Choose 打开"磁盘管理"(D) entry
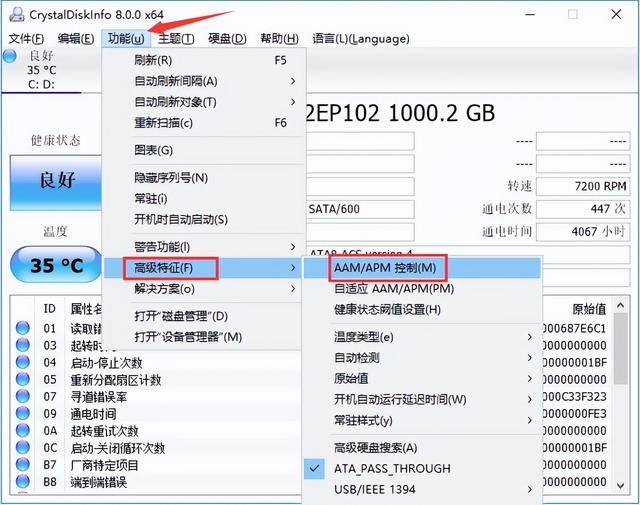This screenshot has height=505, width=640. tap(203, 316)
